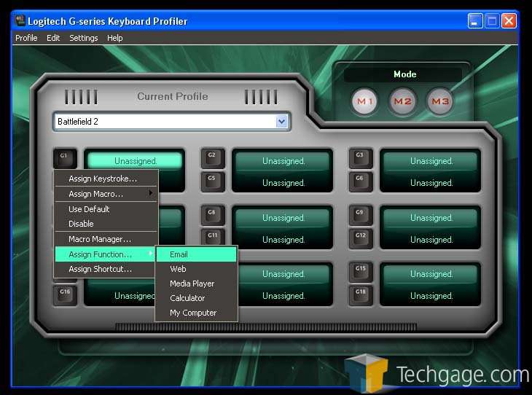Switch to M2 mode
The height and width of the screenshot is (395, 532).
[402, 101]
